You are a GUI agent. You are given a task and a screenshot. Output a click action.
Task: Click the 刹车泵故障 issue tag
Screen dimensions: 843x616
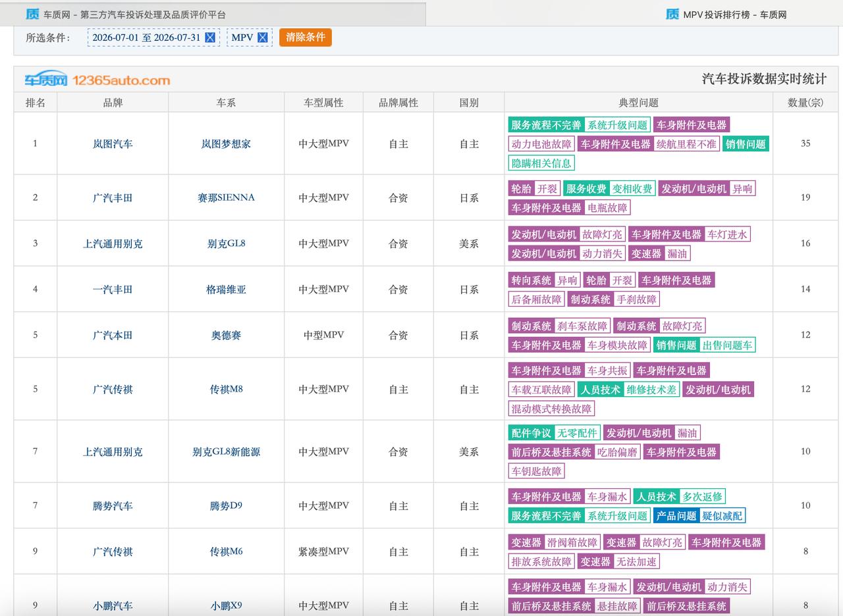(x=582, y=326)
